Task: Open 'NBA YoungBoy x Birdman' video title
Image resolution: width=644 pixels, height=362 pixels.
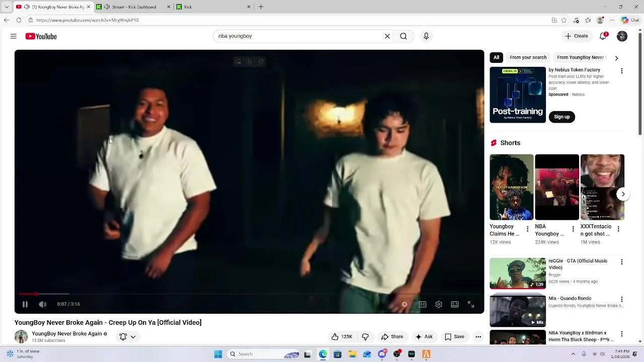Action: [x=581, y=336]
